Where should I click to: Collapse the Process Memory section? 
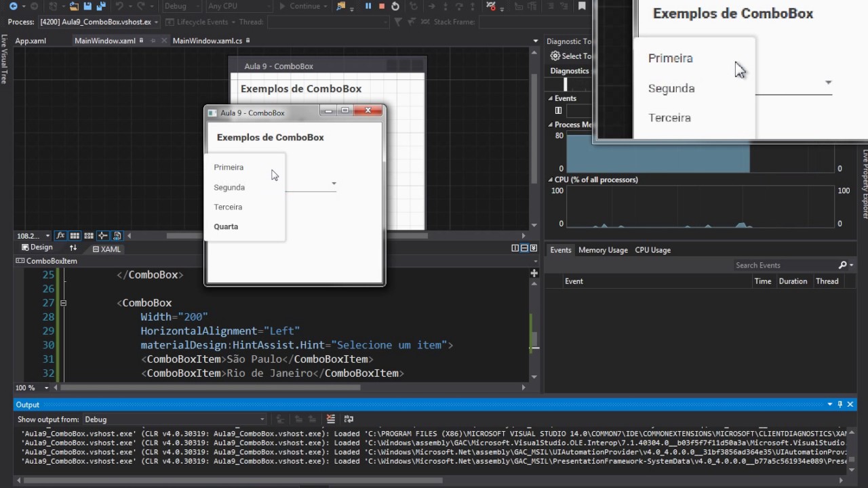pyautogui.click(x=550, y=125)
